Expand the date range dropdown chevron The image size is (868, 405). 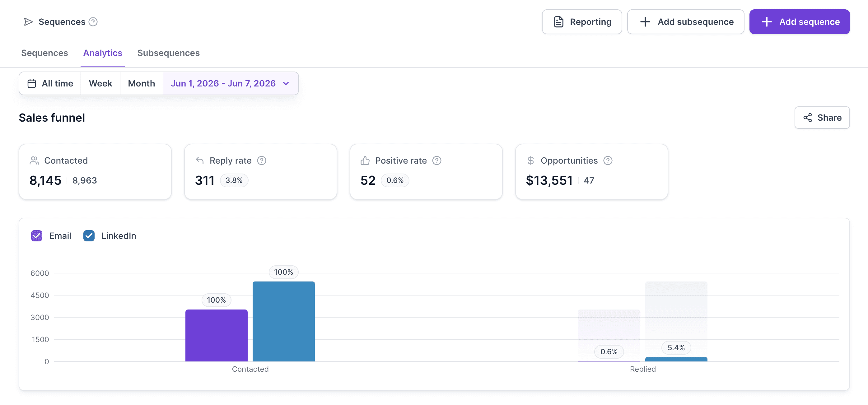286,84
